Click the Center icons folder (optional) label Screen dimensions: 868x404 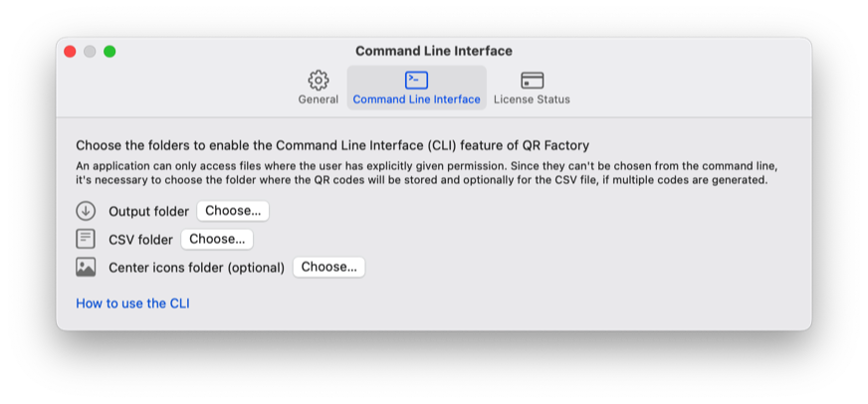pos(196,268)
